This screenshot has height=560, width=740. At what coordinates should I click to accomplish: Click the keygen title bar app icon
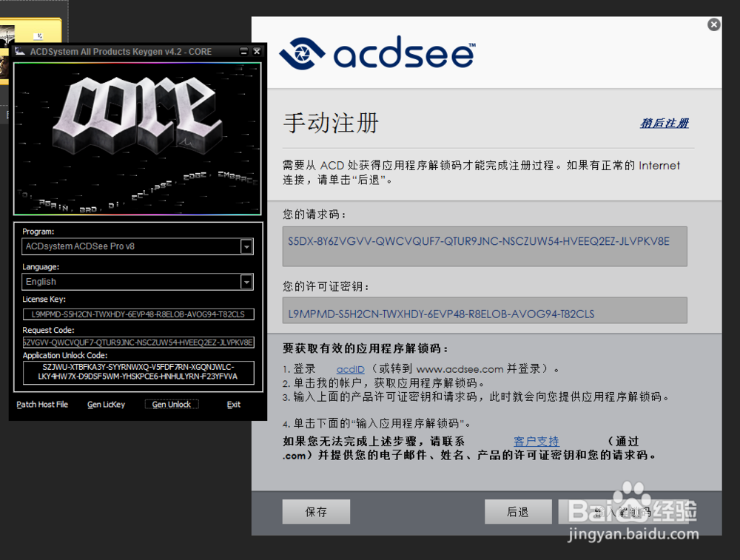(19, 51)
